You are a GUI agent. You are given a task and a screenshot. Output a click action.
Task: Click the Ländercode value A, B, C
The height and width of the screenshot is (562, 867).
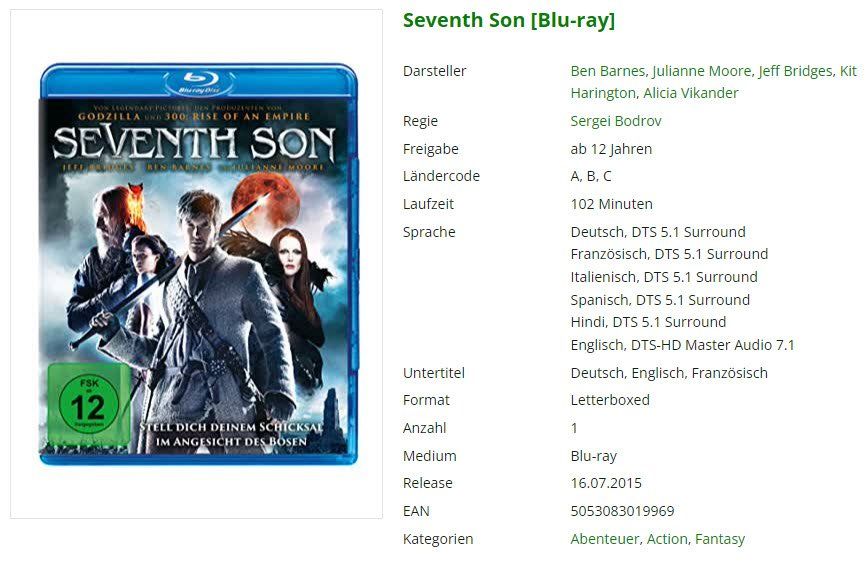(591, 176)
